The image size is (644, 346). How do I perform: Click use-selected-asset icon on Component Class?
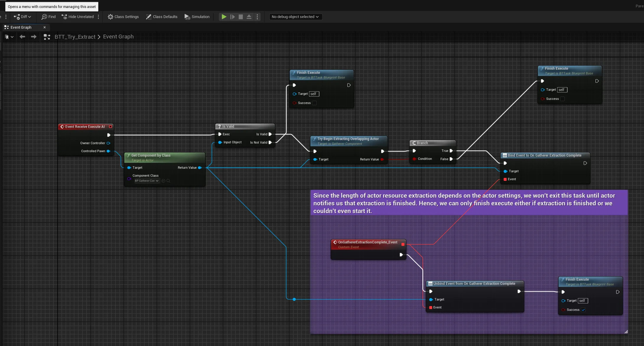(x=163, y=181)
